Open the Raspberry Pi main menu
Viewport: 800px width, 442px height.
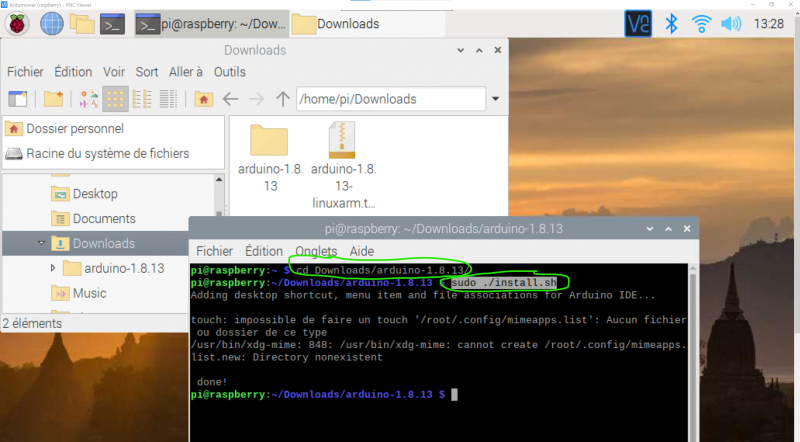(17, 23)
